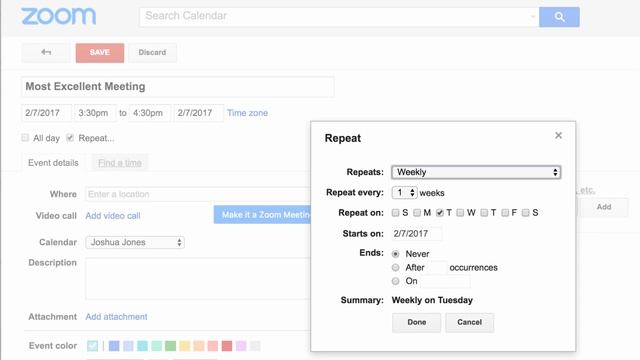Screen dimensions: 640x360
Task: Toggle the Repeat... checkbox
Action: click(x=70, y=138)
